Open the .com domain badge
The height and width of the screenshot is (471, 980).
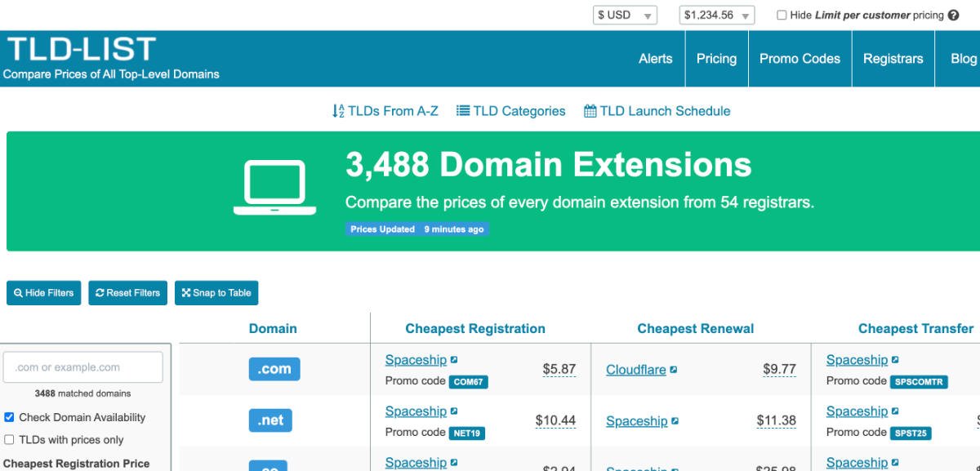click(x=274, y=369)
